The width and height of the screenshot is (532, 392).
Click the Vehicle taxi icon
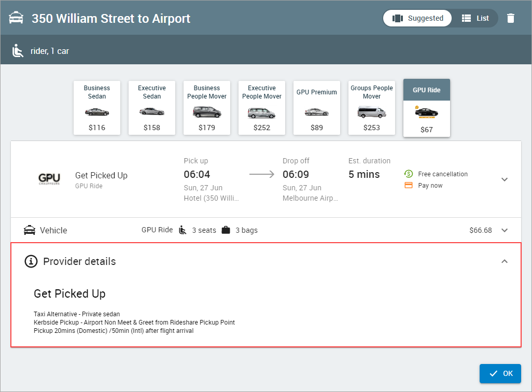(x=30, y=230)
